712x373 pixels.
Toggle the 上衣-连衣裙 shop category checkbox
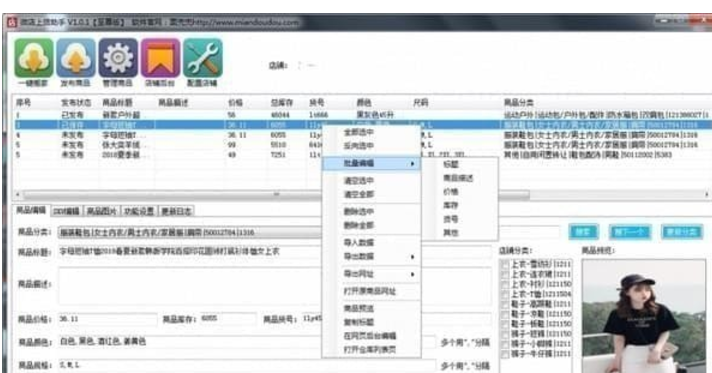[x=504, y=274]
